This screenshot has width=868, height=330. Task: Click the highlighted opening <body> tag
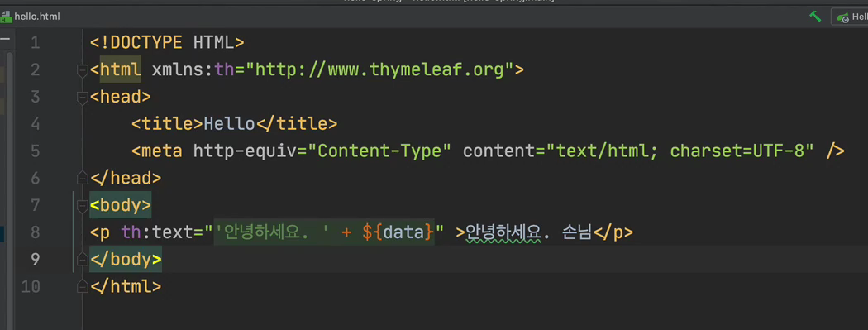tap(120, 205)
